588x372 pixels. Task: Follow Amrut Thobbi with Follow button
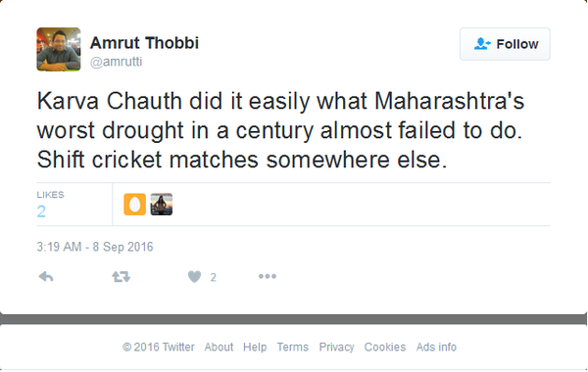[x=505, y=44]
